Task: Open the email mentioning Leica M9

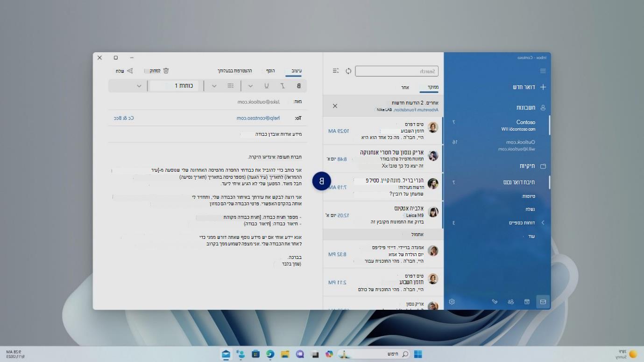Action: coord(383,215)
